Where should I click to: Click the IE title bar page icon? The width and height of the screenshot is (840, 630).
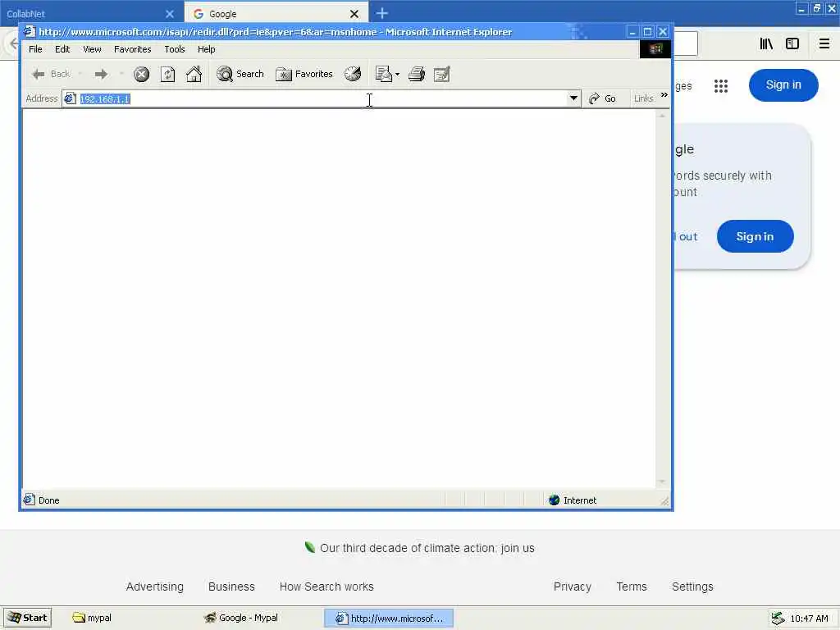30,32
